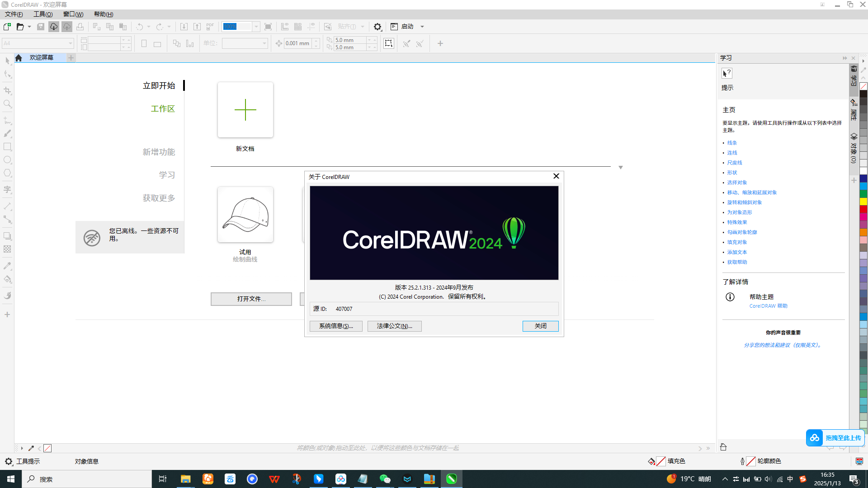Open the 帮助 menu
Screen dimensions: 868x488
104,14
